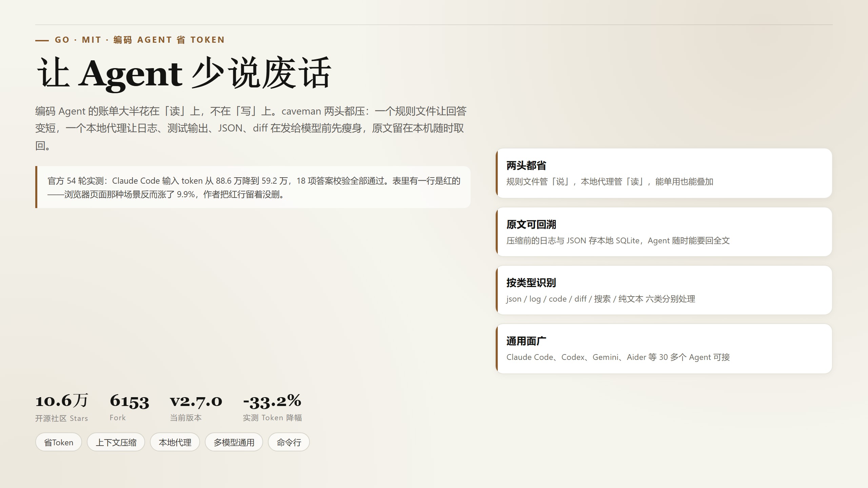Click the headline 让 Agent 少说废话
868x488 pixels.
[184, 73]
